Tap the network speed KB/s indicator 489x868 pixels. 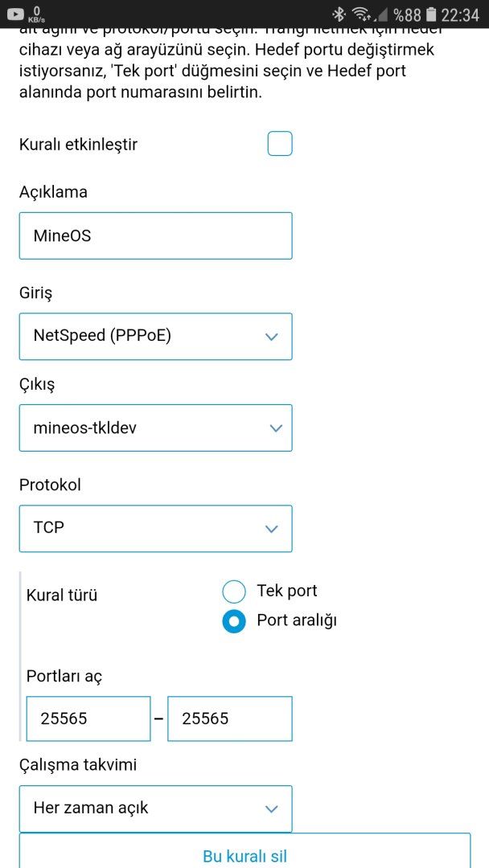36,14
